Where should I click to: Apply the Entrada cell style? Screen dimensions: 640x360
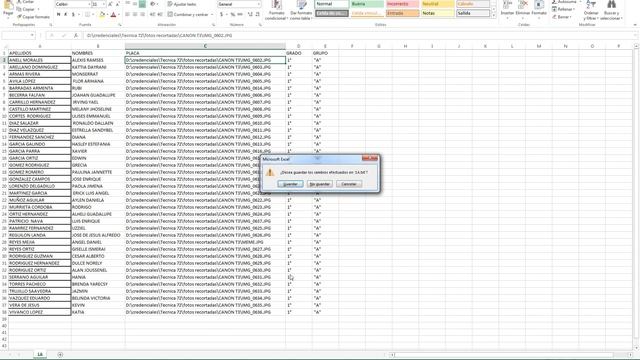pos(402,13)
